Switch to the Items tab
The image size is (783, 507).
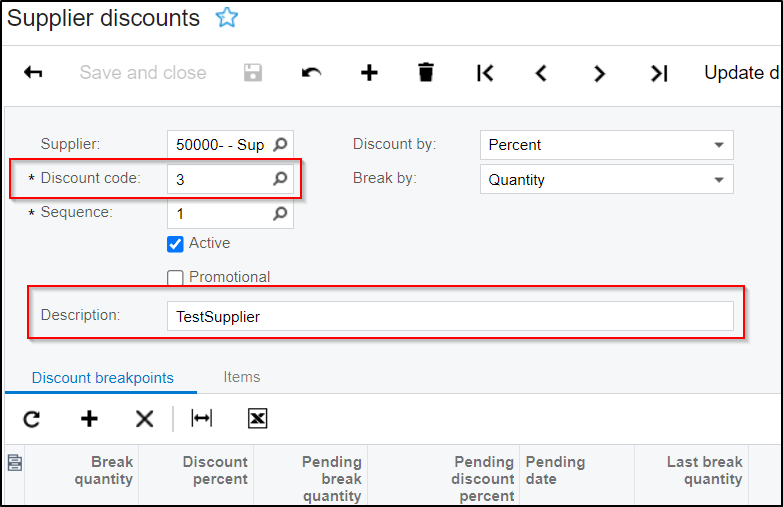point(242,377)
